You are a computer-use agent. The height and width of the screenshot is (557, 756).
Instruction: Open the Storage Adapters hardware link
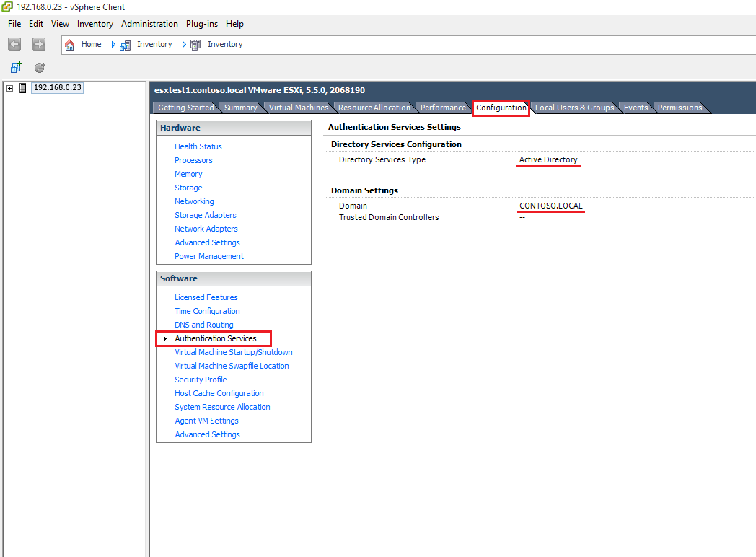pyautogui.click(x=206, y=215)
